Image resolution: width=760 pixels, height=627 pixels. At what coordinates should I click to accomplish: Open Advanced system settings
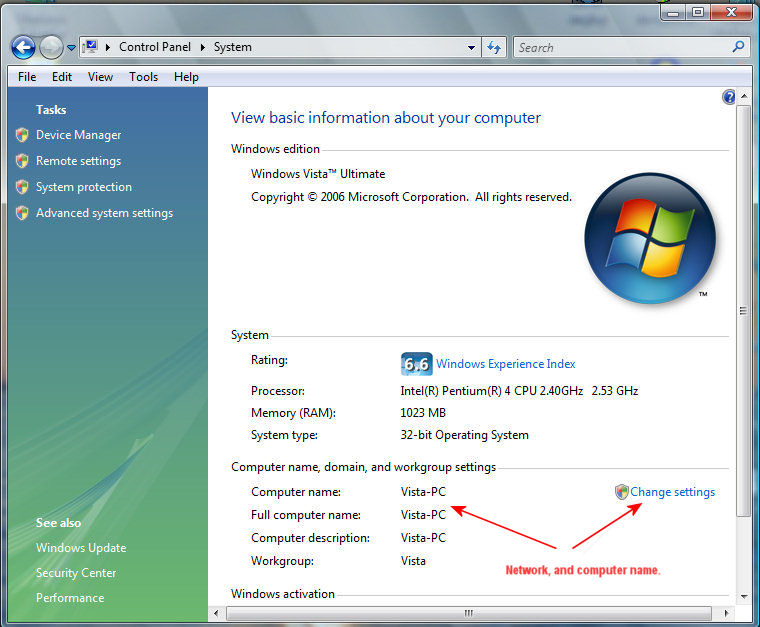[104, 213]
